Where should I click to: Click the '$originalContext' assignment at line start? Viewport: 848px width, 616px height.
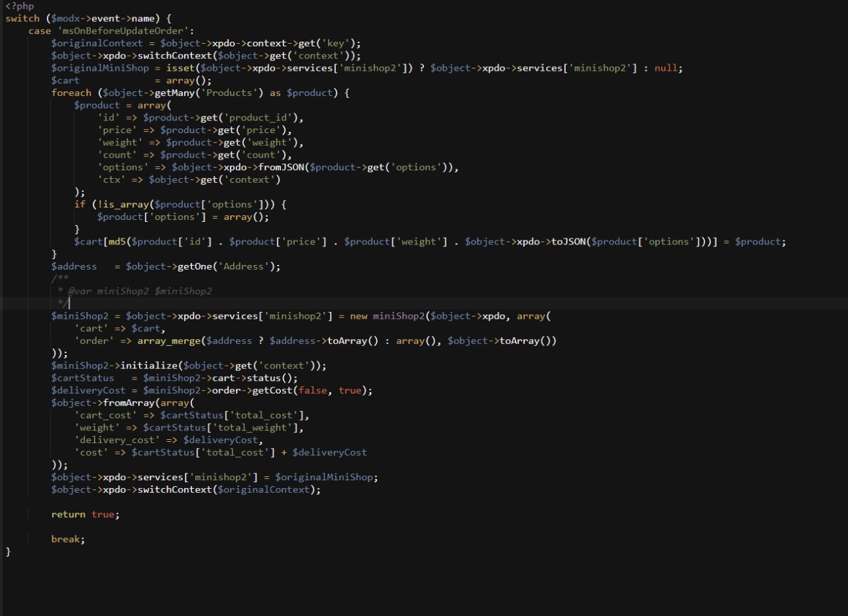click(97, 43)
